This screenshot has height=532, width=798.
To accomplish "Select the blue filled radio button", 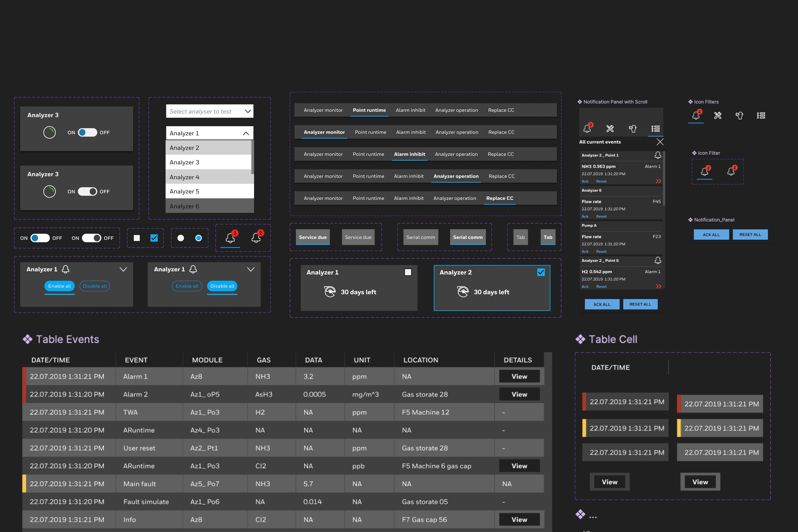I will [x=199, y=238].
